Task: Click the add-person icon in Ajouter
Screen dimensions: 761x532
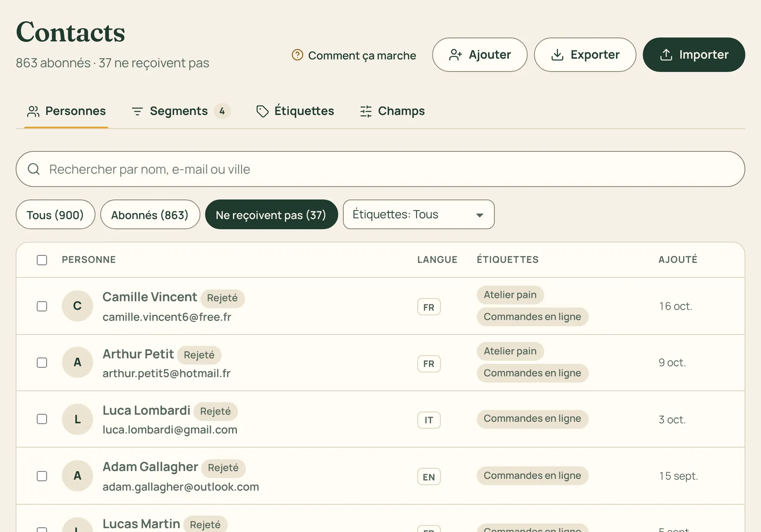Action: [x=455, y=55]
